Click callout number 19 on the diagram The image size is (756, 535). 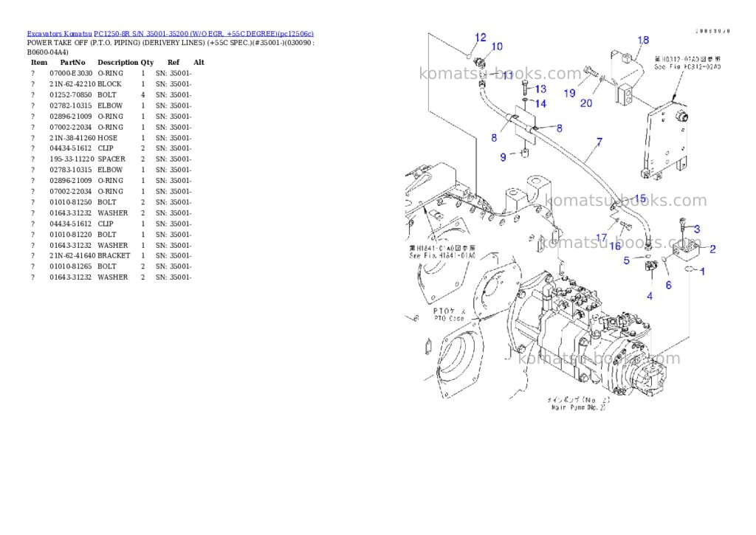point(569,93)
